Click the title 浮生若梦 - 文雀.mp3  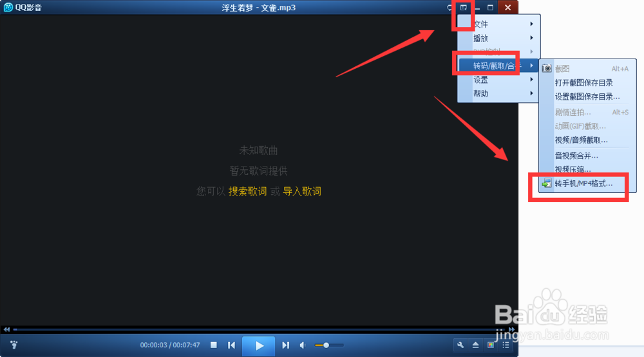pyautogui.click(x=259, y=7)
